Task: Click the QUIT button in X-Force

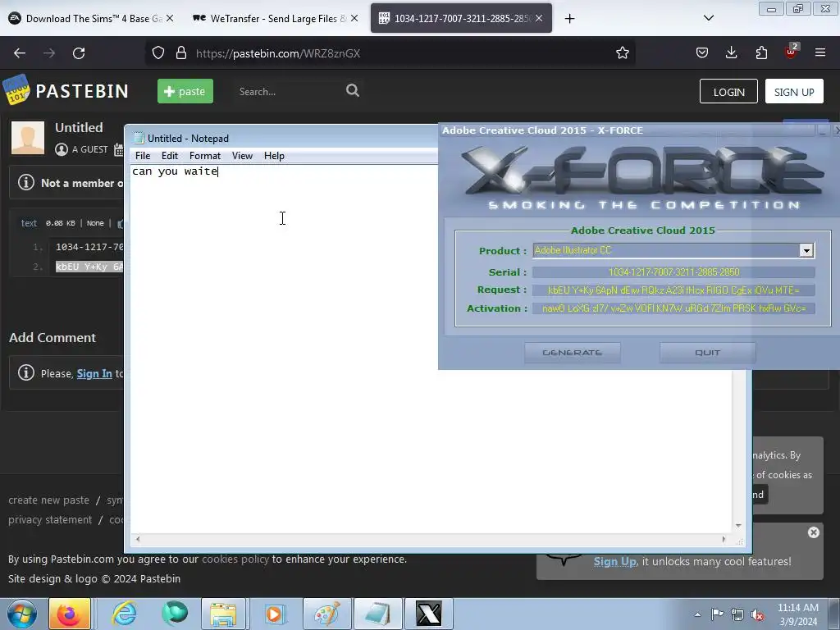Action: pyautogui.click(x=707, y=353)
